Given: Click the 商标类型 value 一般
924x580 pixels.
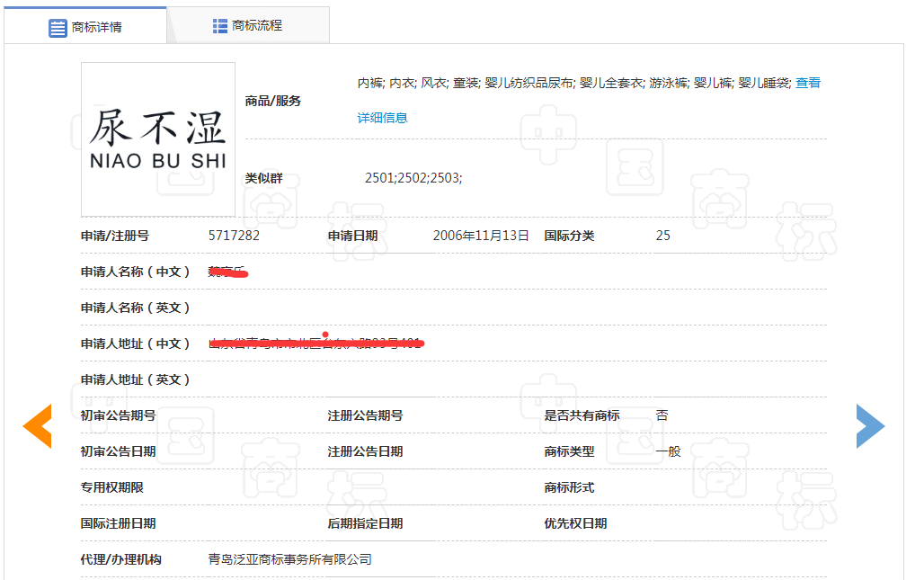Looking at the screenshot, I should click(x=668, y=451).
